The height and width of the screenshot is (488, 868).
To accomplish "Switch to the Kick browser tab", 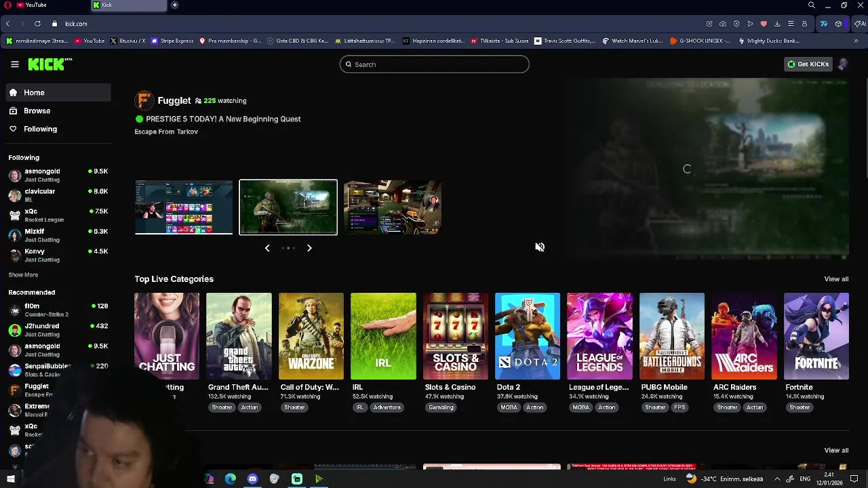I will pyautogui.click(x=128, y=5).
